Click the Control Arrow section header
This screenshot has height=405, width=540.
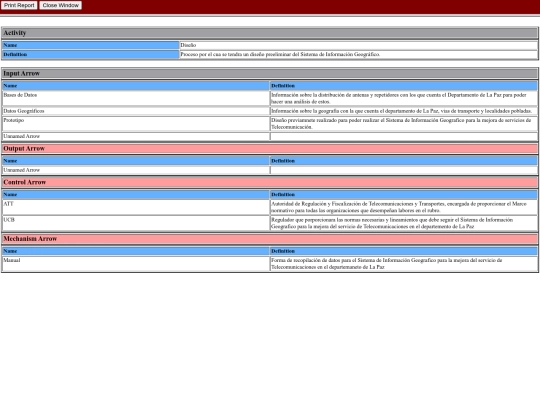click(270, 182)
